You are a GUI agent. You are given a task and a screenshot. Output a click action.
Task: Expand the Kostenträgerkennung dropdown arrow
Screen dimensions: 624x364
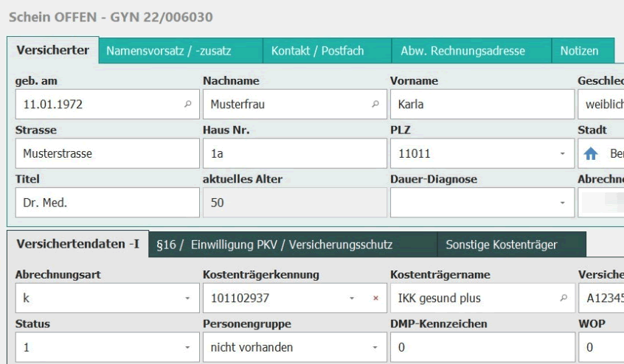[353, 298]
